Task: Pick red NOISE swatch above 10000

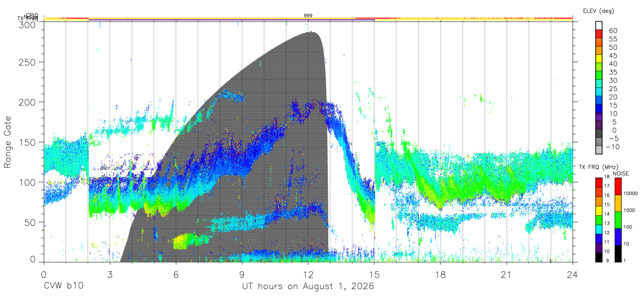Action: tap(617, 186)
